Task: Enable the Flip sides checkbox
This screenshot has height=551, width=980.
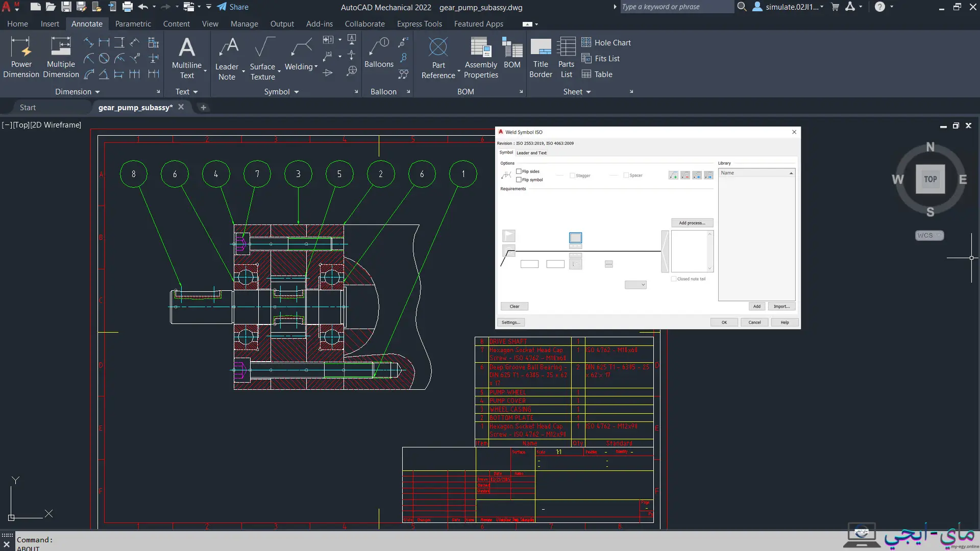Action: [x=519, y=171]
